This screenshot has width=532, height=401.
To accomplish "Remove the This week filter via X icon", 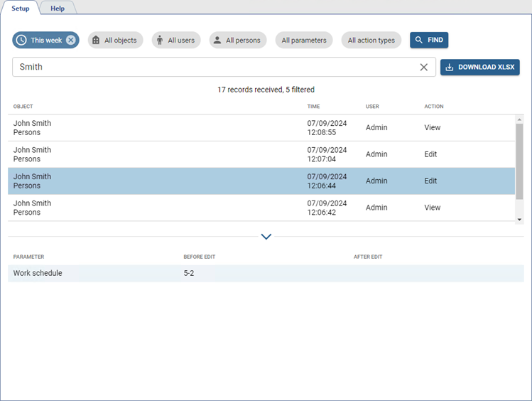I will coord(71,41).
